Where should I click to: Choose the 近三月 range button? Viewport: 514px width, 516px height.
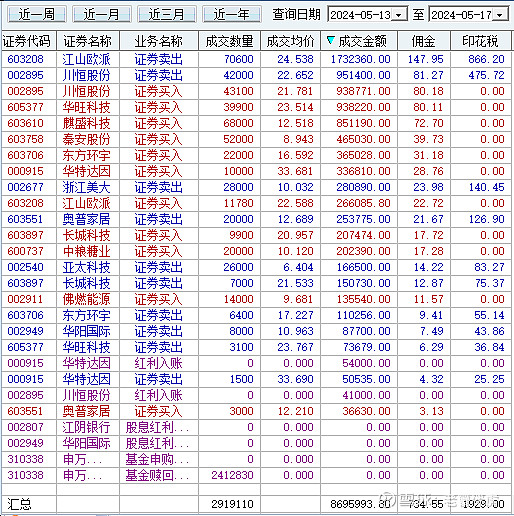tap(167, 14)
